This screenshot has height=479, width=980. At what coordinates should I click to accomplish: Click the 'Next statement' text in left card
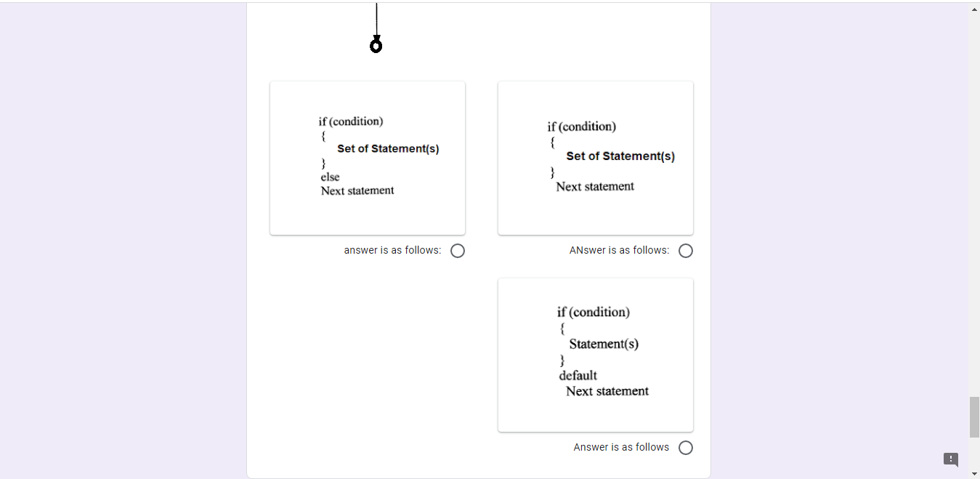tap(357, 190)
